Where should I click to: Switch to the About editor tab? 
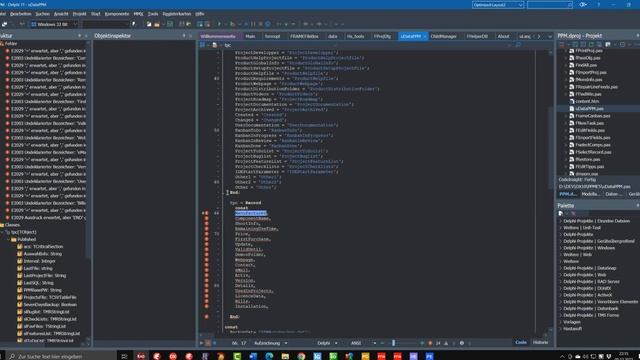tap(503, 36)
